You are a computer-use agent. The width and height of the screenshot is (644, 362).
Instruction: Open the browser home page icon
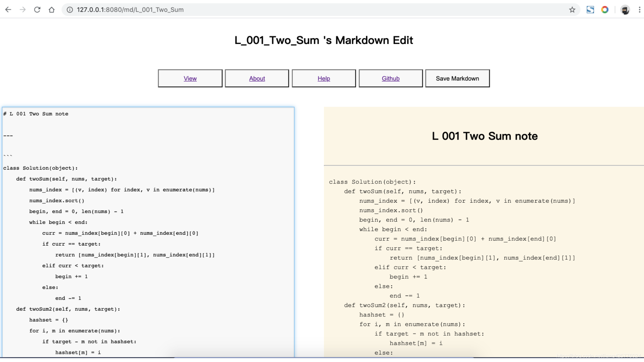[x=52, y=10]
